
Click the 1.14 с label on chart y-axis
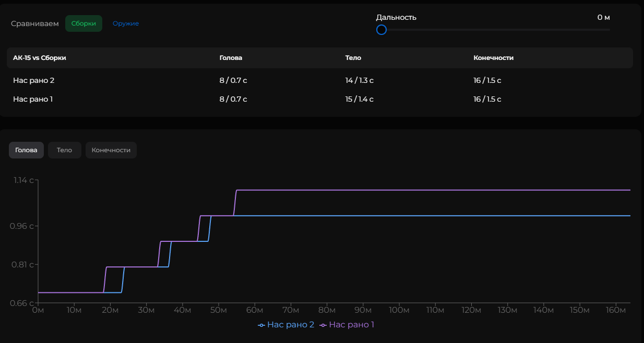pyautogui.click(x=23, y=180)
